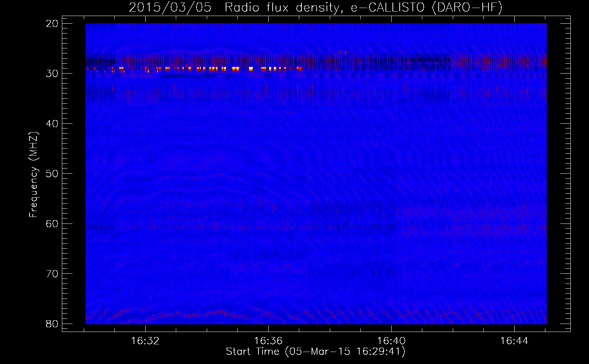The height and width of the screenshot is (364, 589).
Task: Click the '80' frequency tick label
Action: 52,324
